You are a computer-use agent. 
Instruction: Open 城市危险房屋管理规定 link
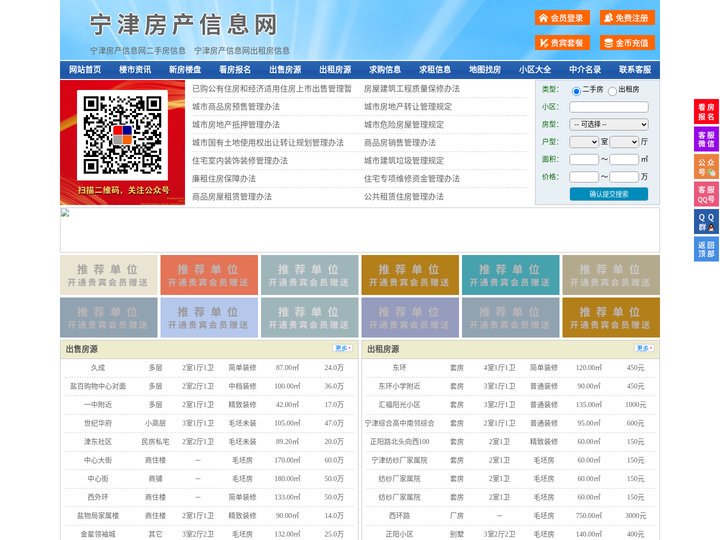(x=404, y=124)
